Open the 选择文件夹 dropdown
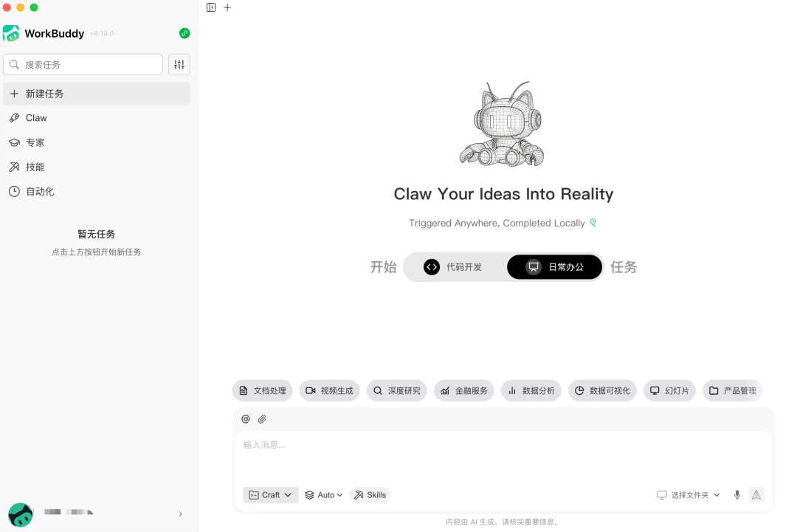The image size is (797, 532). pyautogui.click(x=689, y=495)
